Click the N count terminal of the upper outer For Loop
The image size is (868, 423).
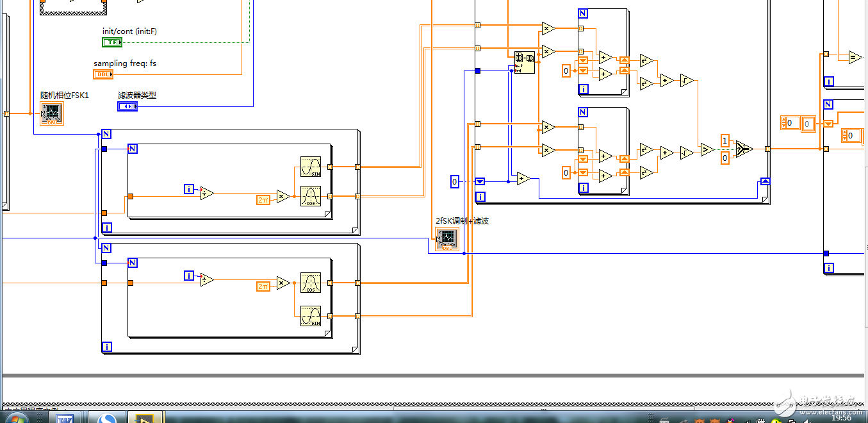click(106, 134)
